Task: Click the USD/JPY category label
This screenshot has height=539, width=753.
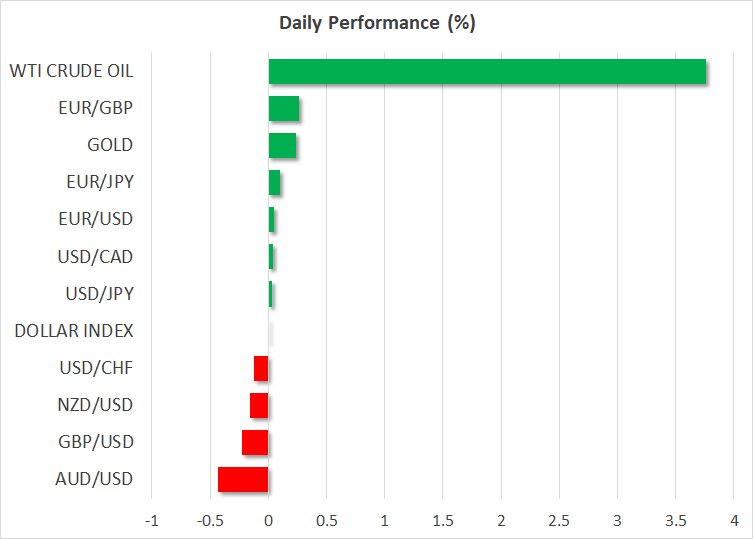Action: coord(100,294)
